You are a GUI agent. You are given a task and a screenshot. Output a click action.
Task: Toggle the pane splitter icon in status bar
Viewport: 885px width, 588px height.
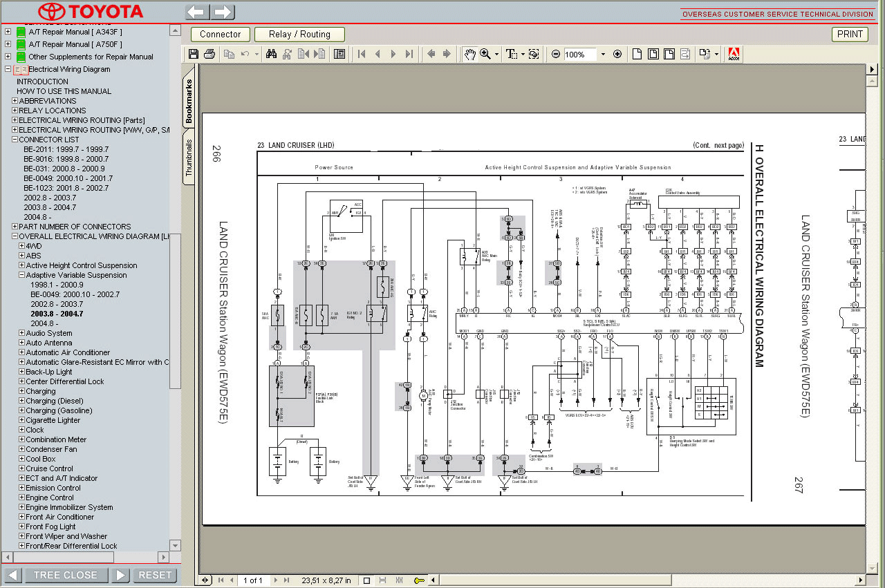click(205, 580)
